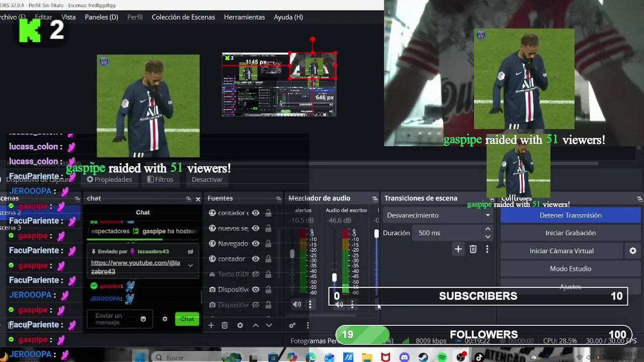This screenshot has height=362, width=644.
Task: Toggle lock on Texto (GDI source
Action: (x=268, y=274)
